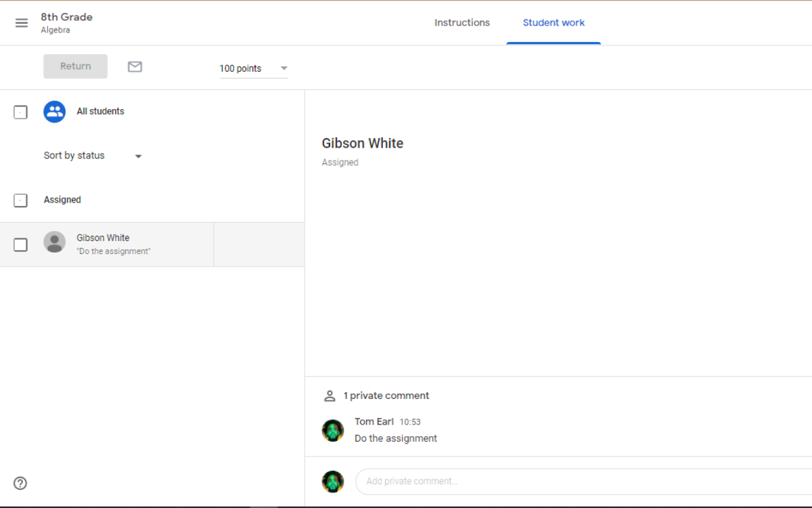Image resolution: width=812 pixels, height=508 pixels.
Task: Click the private comment person icon
Action: point(330,396)
